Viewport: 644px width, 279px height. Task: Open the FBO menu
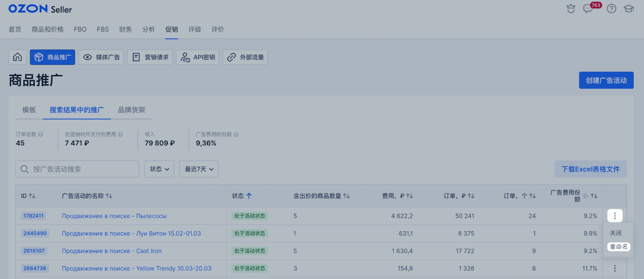pyautogui.click(x=80, y=30)
